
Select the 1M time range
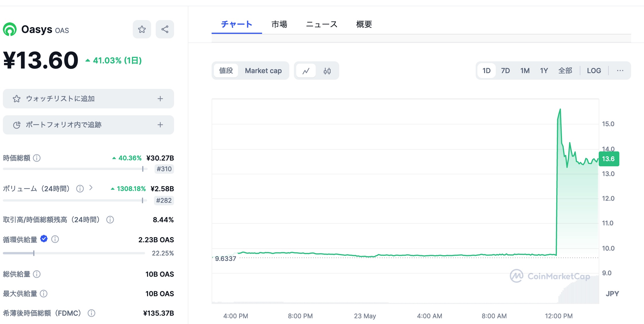tap(525, 71)
